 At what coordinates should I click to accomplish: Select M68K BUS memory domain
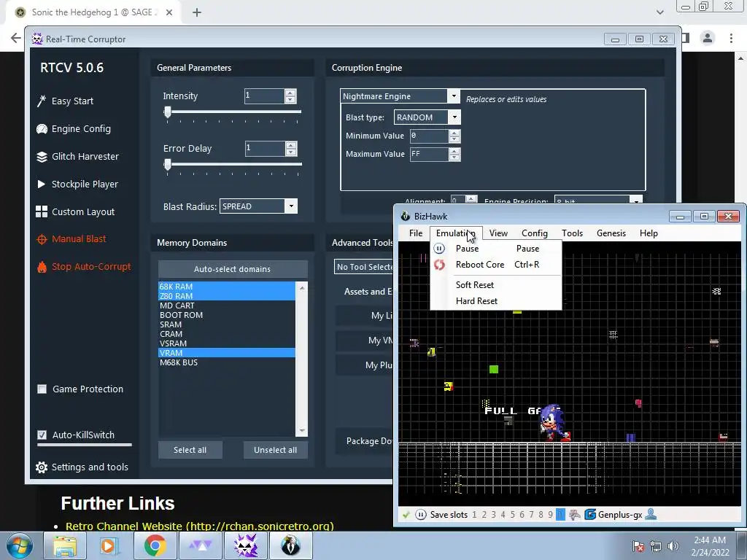click(227, 362)
